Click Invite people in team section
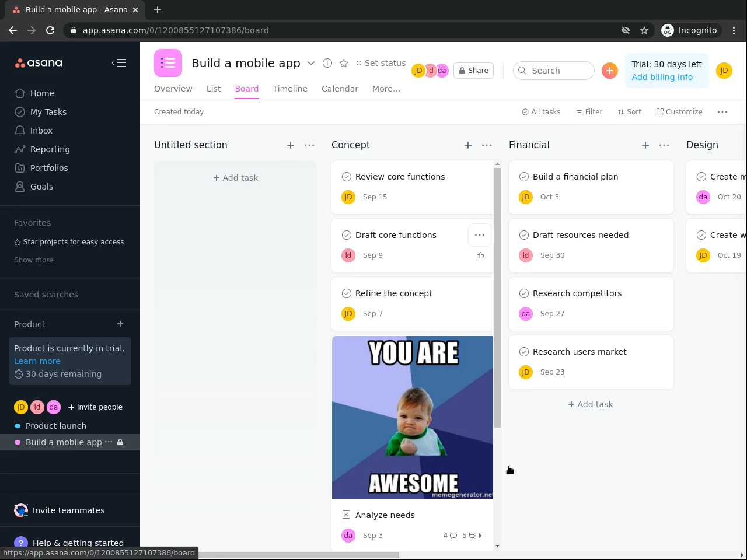747x560 pixels. (95, 407)
